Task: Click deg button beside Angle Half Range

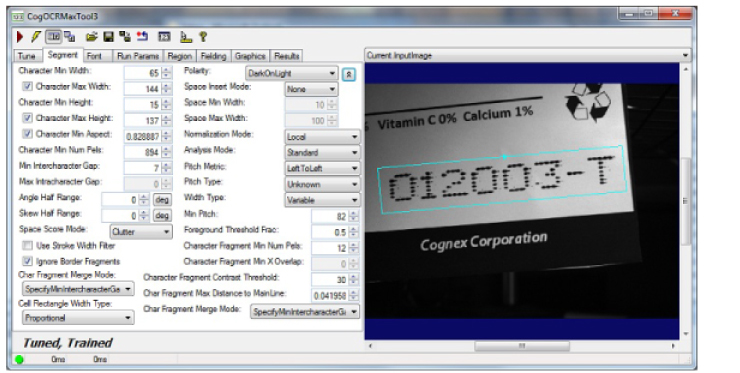Action: [x=162, y=200]
